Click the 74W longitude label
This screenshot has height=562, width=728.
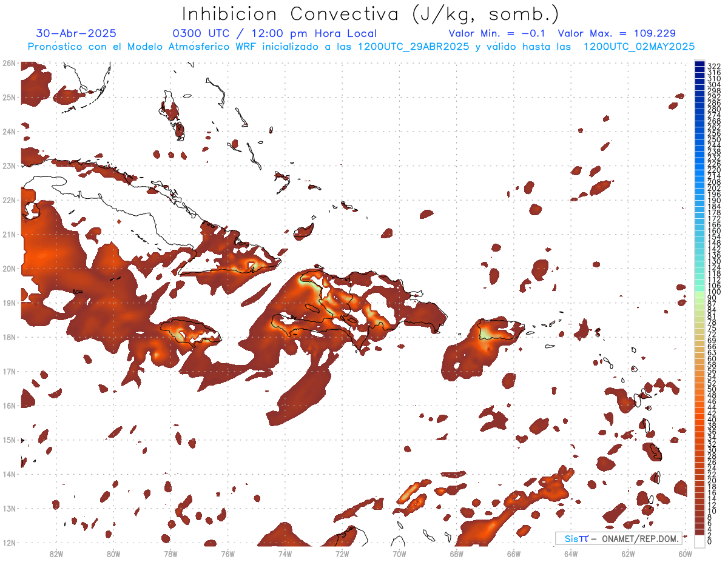pyautogui.click(x=285, y=554)
